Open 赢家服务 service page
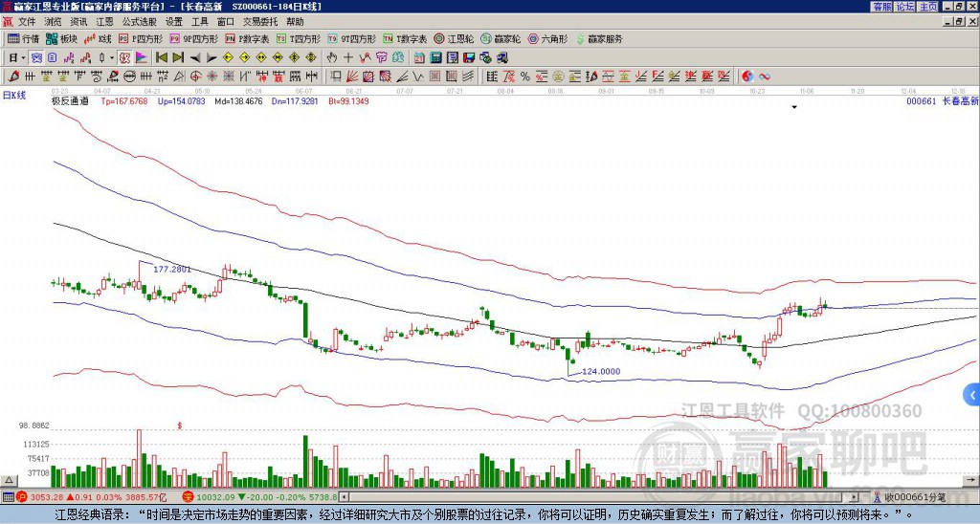Image resolution: width=980 pixels, height=524 pixels. (x=599, y=38)
